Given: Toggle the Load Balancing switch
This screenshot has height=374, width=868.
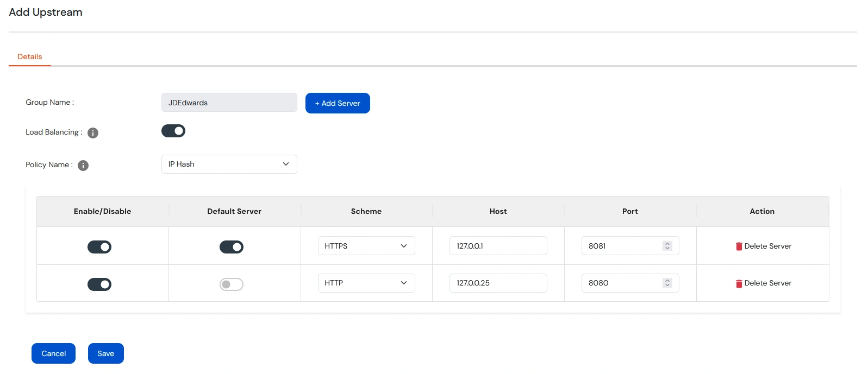Looking at the screenshot, I should click(173, 131).
